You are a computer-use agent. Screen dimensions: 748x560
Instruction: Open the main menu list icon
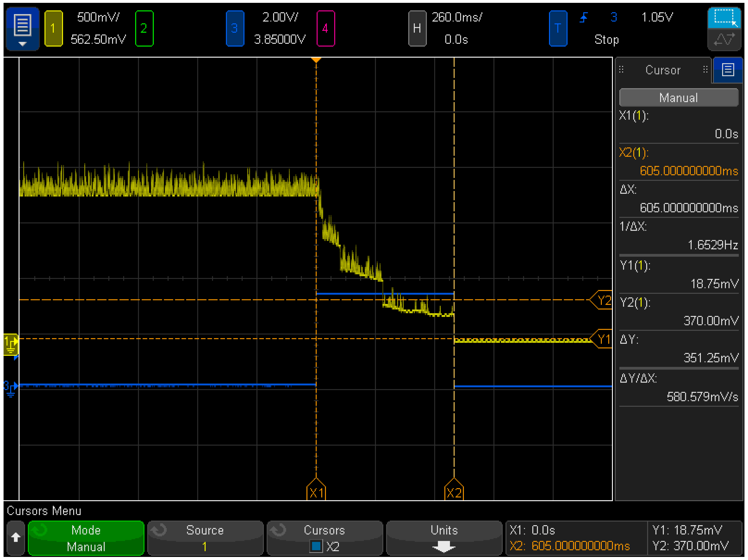click(22, 28)
